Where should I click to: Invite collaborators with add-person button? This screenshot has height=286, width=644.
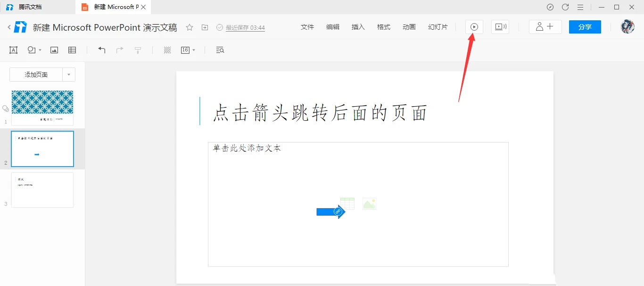[x=545, y=27]
